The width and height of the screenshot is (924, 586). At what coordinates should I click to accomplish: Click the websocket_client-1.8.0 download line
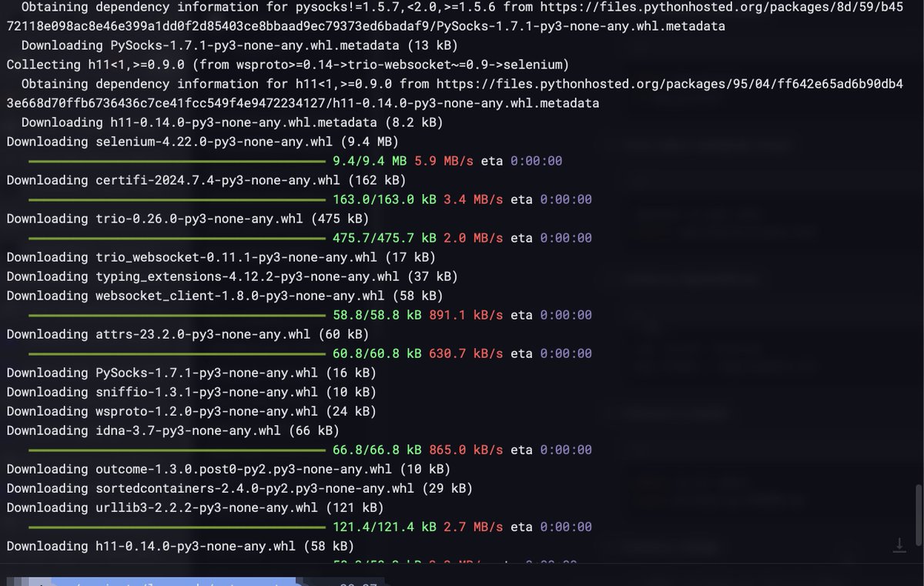(224, 296)
